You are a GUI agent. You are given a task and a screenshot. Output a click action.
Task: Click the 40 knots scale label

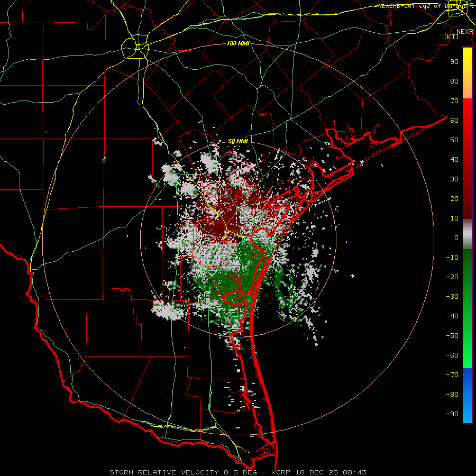pos(454,159)
